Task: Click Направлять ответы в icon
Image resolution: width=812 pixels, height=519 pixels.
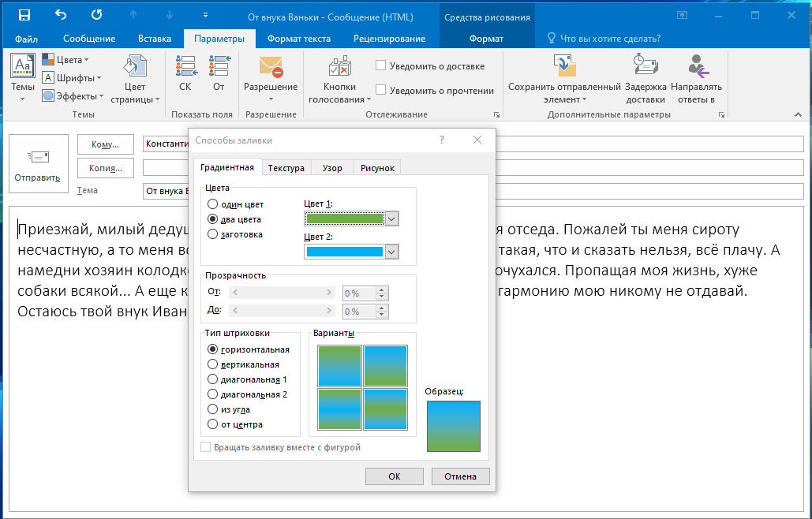Action: pos(697,65)
